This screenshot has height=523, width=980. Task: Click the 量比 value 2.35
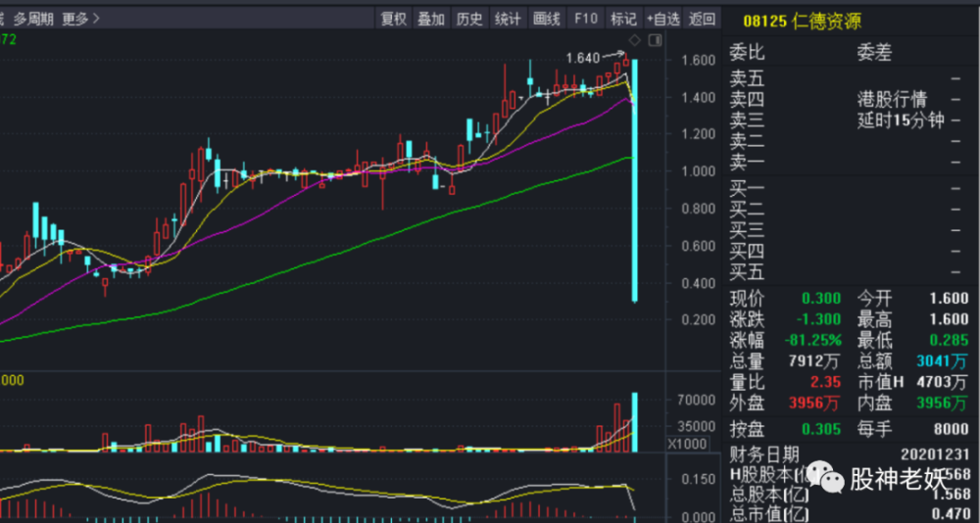click(826, 382)
